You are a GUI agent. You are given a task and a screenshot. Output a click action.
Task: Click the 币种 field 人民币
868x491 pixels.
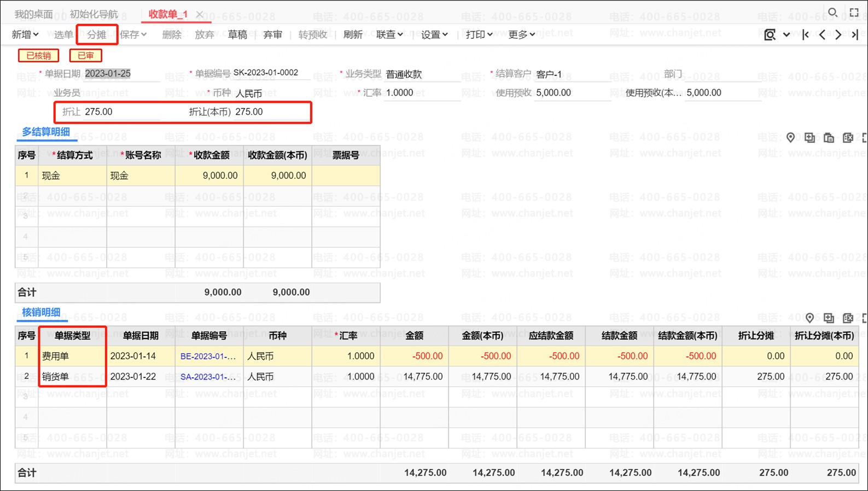pyautogui.click(x=272, y=93)
